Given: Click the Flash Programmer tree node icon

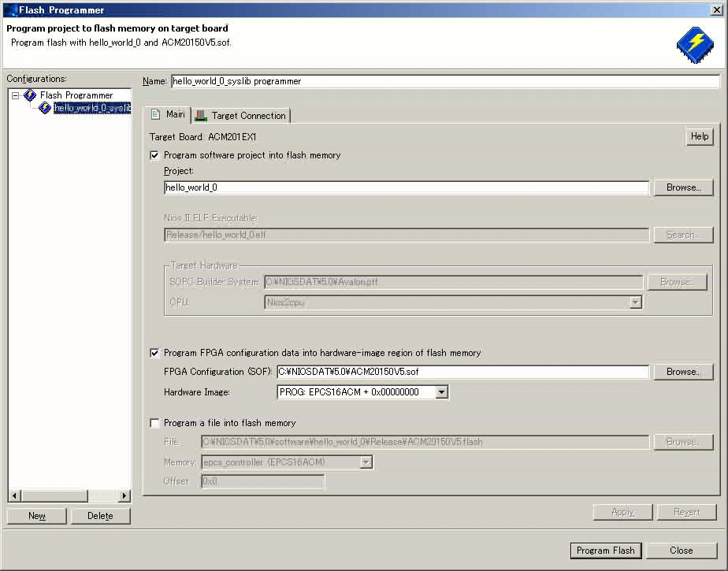Looking at the screenshot, I should click(x=31, y=95).
